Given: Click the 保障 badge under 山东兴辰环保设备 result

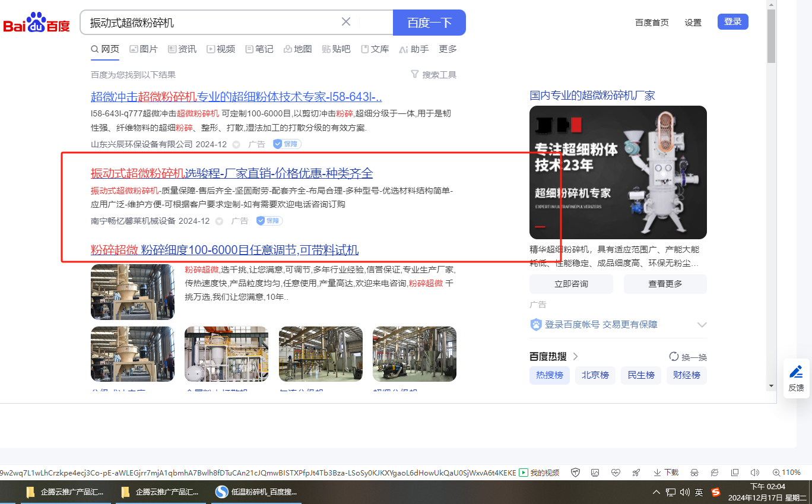Looking at the screenshot, I should [287, 144].
